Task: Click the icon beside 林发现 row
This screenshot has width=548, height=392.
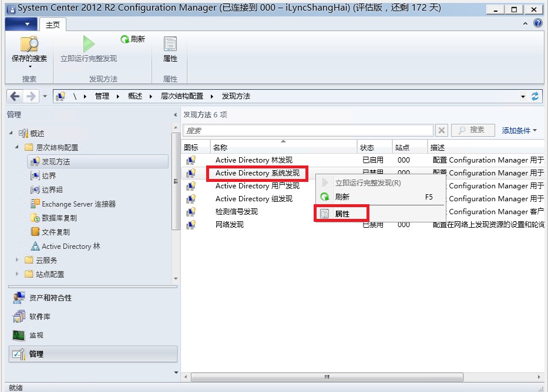Action: 190,160
